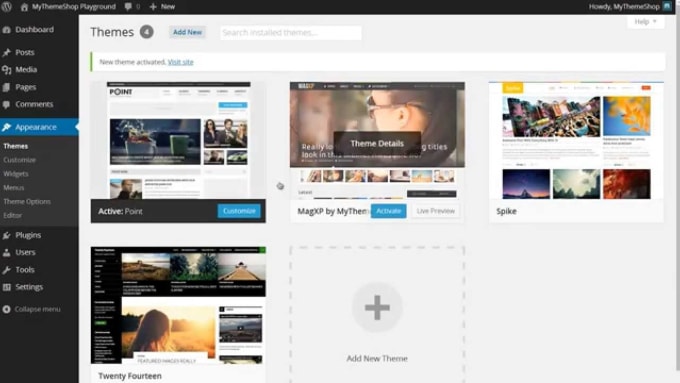
Task: Click the Pages icon in sidebar
Action: pos(7,87)
